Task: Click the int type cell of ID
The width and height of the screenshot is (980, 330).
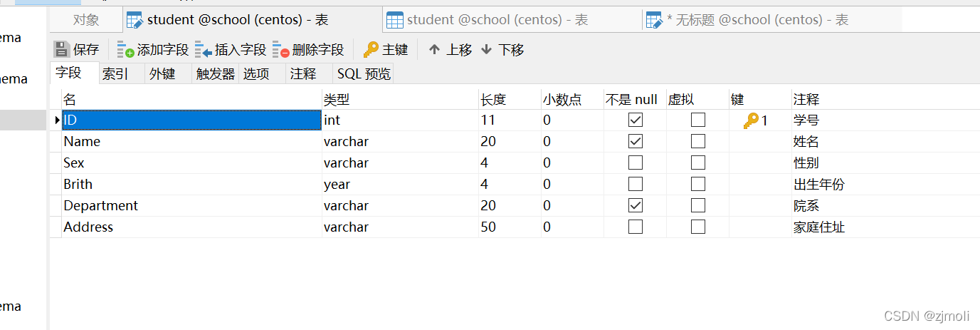Action: click(x=400, y=120)
